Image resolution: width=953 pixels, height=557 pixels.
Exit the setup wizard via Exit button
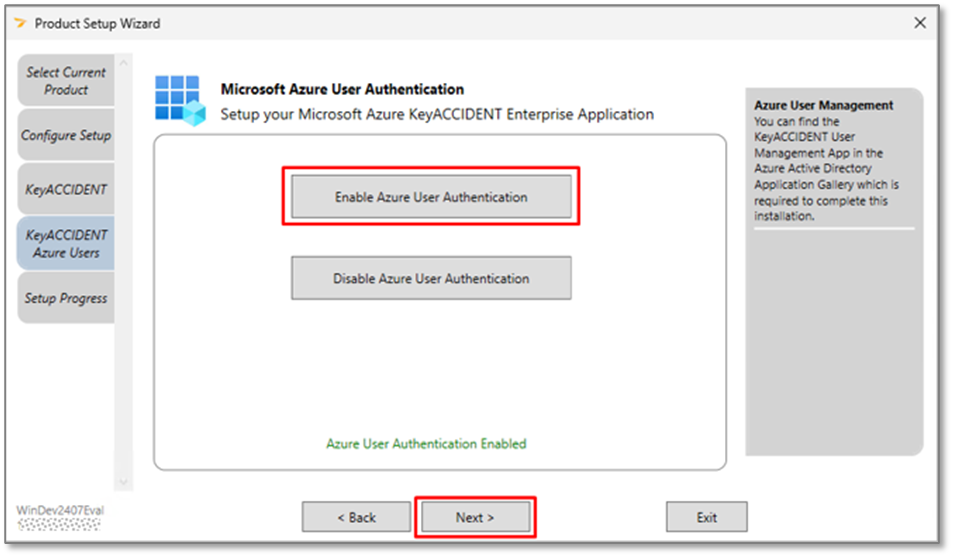(x=707, y=517)
